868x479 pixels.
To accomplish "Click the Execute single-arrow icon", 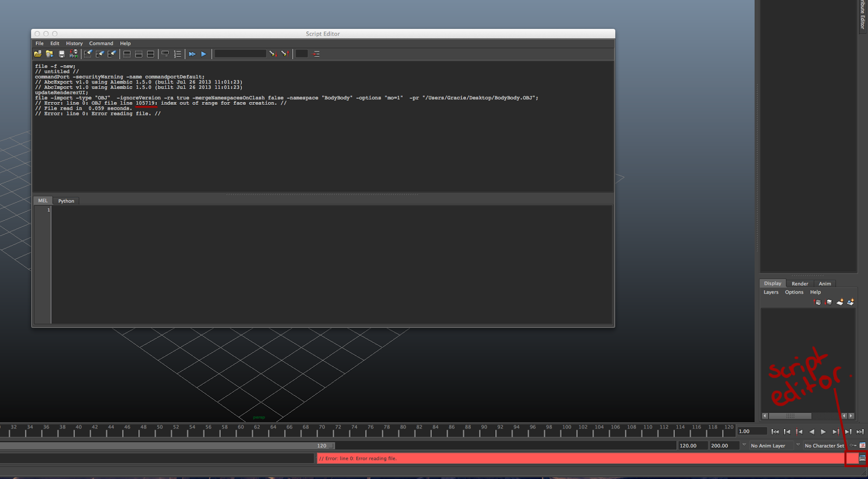I will pyautogui.click(x=204, y=54).
